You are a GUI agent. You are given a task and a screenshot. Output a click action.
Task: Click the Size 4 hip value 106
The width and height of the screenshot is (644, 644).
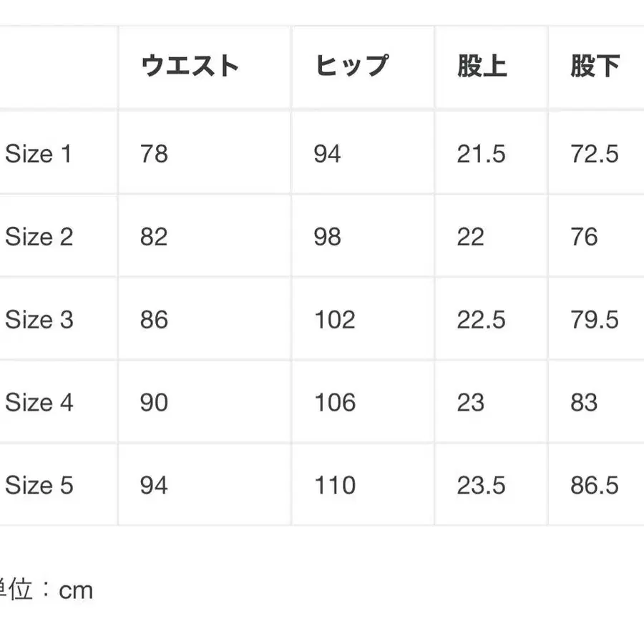tap(334, 403)
